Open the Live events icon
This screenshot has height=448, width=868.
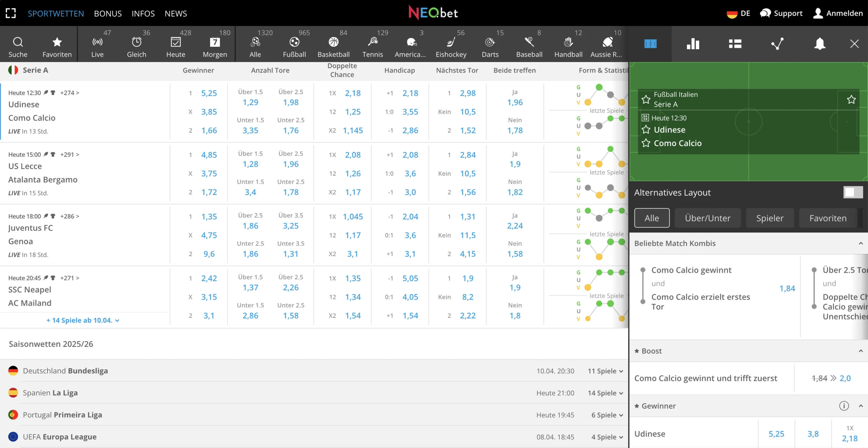pos(97,42)
